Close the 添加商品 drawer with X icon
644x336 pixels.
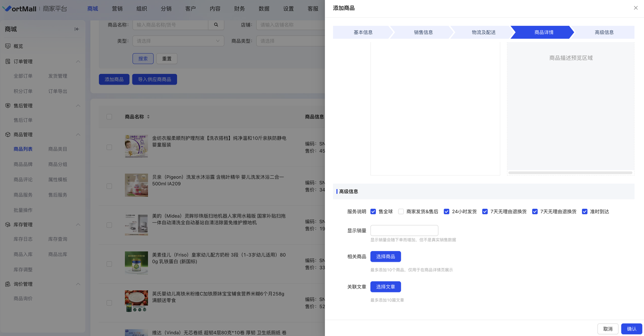[x=636, y=8]
